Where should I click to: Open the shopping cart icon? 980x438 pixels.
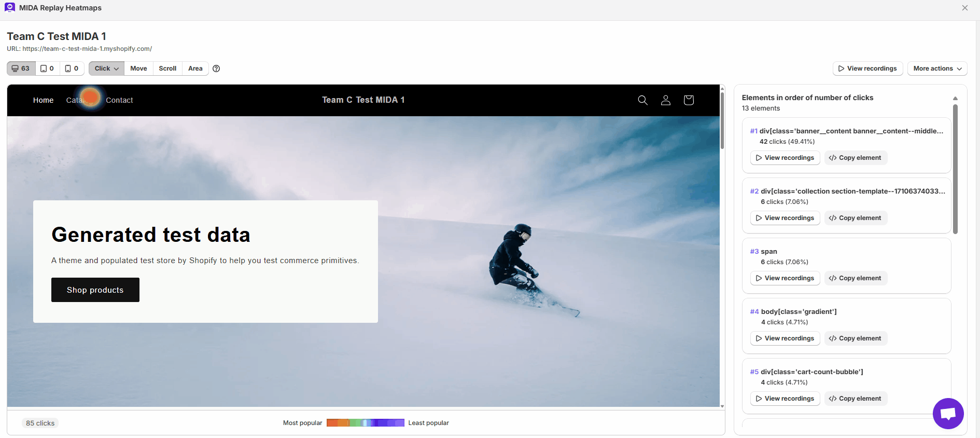tap(688, 100)
